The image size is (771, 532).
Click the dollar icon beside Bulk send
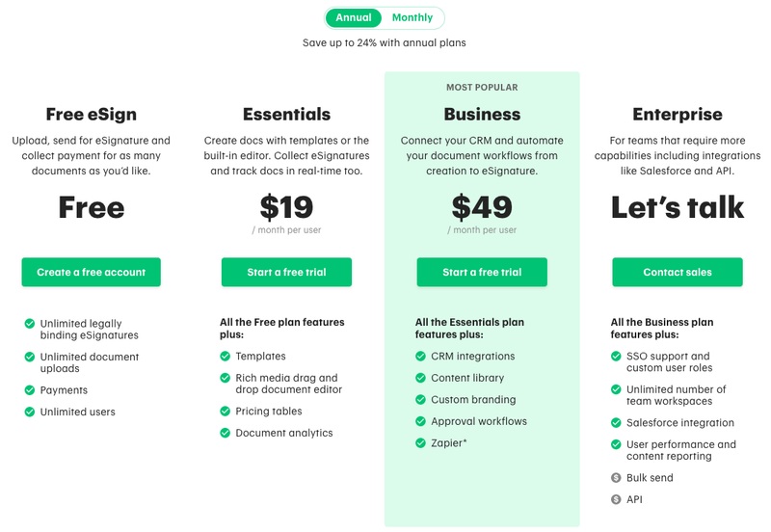pyautogui.click(x=616, y=477)
